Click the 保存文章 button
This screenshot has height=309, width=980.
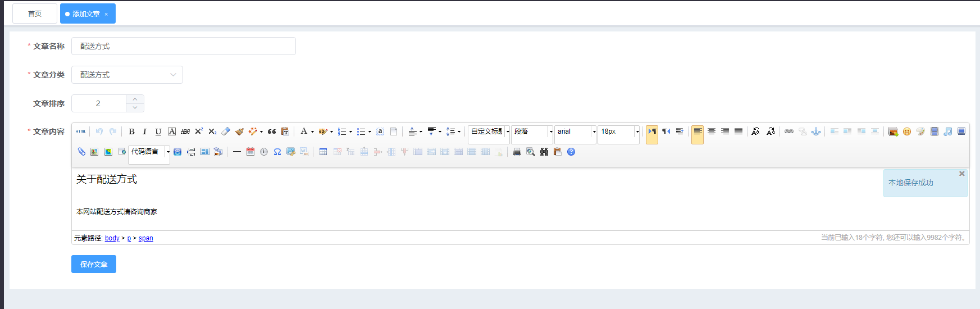point(94,264)
